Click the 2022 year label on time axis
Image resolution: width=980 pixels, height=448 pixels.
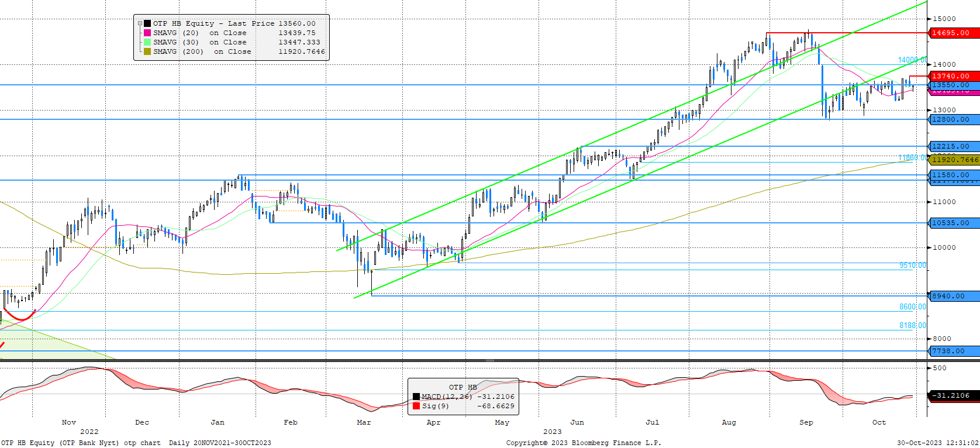pyautogui.click(x=89, y=432)
